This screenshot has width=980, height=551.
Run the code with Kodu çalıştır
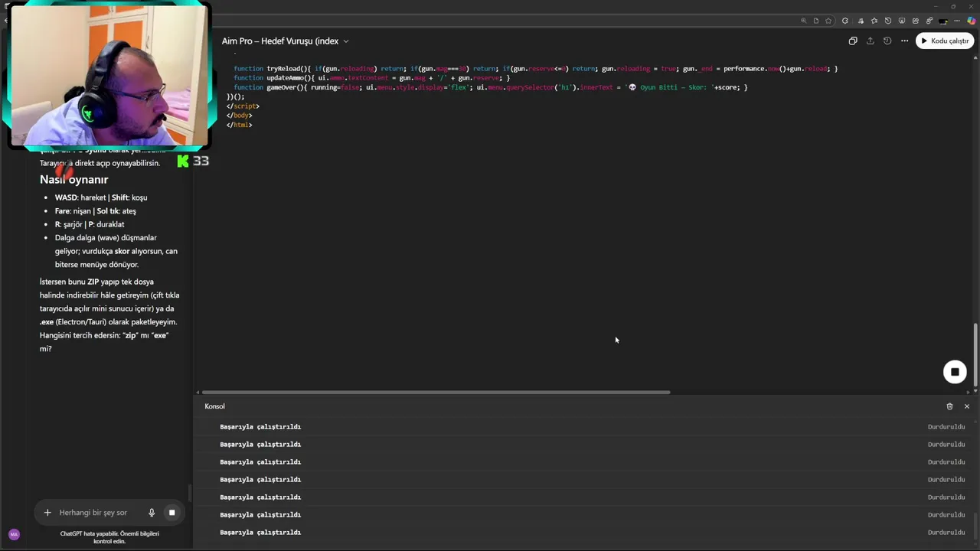944,41
